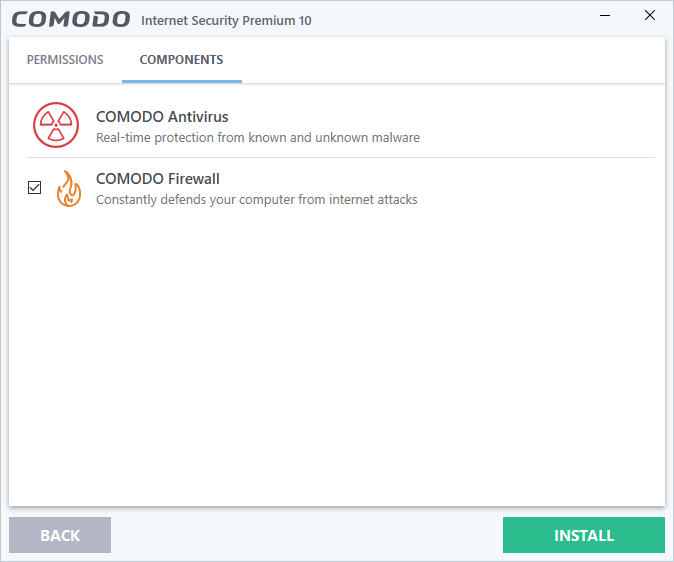Click the COMODO logo in the title bar
This screenshot has width=674, height=562.
pyautogui.click(x=70, y=19)
